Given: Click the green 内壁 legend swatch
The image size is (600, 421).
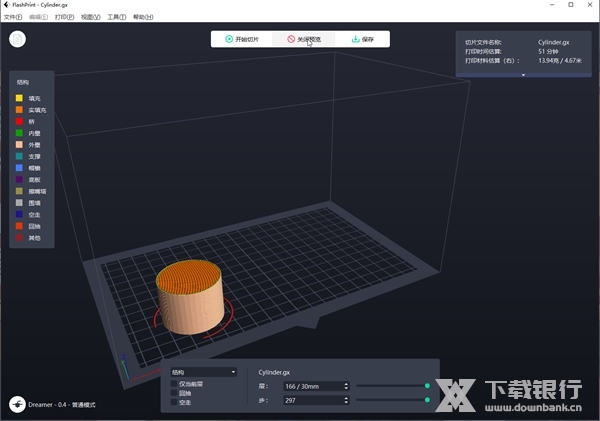Looking at the screenshot, I should point(19,133).
